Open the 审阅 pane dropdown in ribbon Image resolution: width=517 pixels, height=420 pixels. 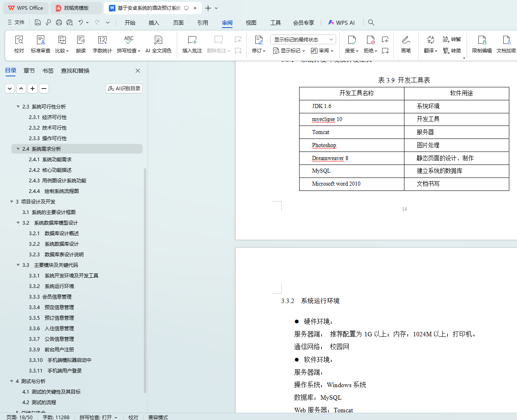point(322,51)
